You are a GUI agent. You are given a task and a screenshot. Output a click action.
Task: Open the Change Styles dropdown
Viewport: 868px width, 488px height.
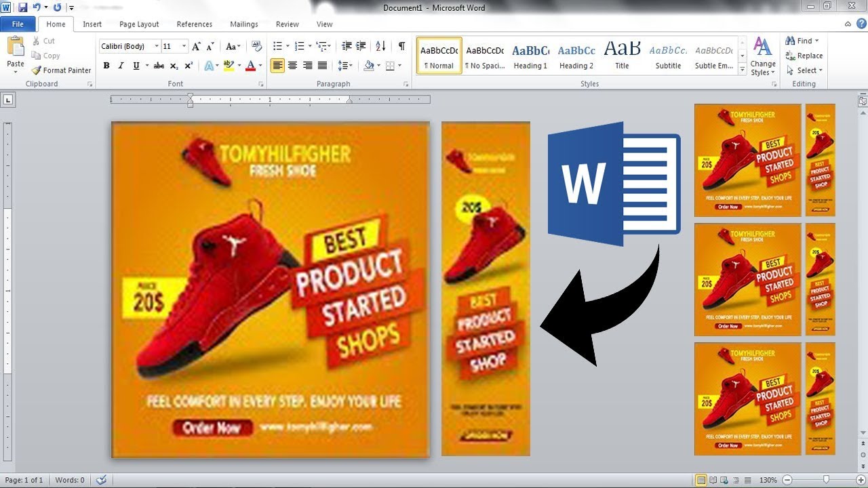(x=763, y=57)
